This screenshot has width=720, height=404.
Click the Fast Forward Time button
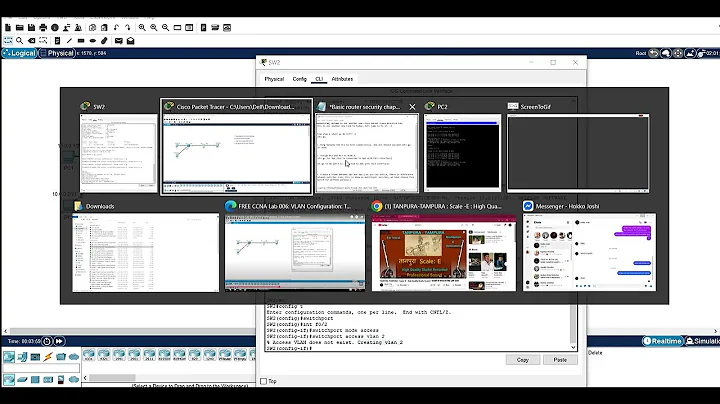[59, 341]
